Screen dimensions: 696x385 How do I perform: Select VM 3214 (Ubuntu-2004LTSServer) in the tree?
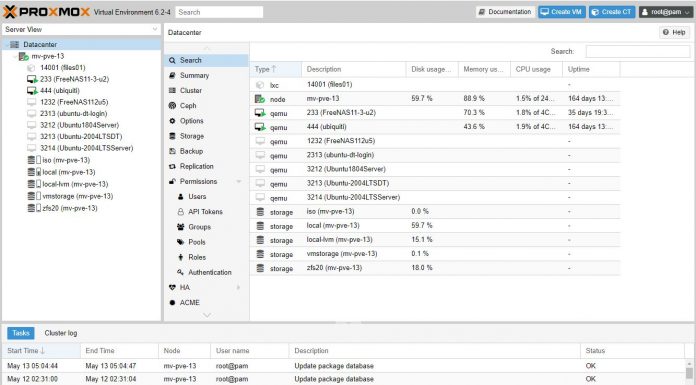pos(86,148)
